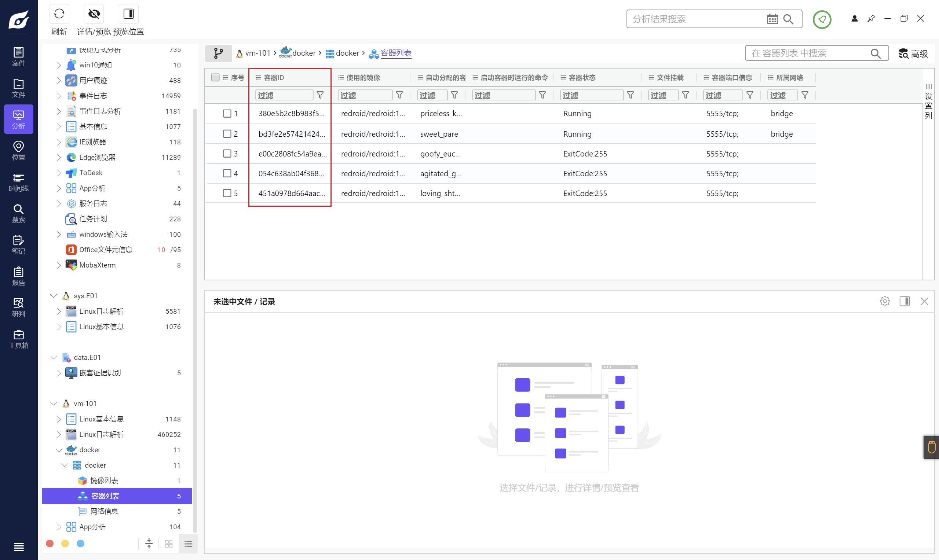Open the 文件 sidebar section
The image size is (939, 560).
pos(18,88)
